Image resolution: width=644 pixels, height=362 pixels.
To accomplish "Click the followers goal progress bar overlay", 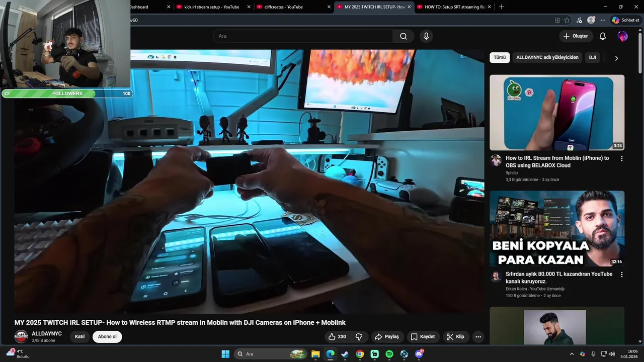I will (67, 94).
